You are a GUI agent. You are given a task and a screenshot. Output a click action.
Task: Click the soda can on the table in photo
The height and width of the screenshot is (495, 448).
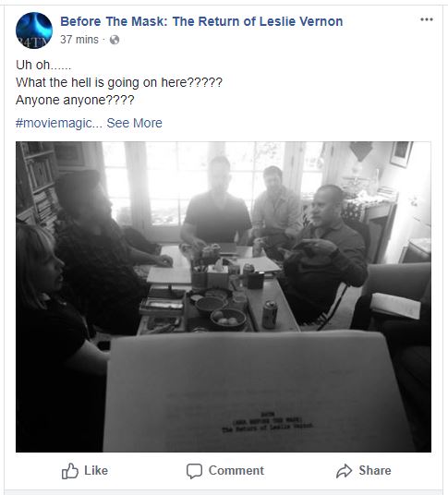[270, 314]
